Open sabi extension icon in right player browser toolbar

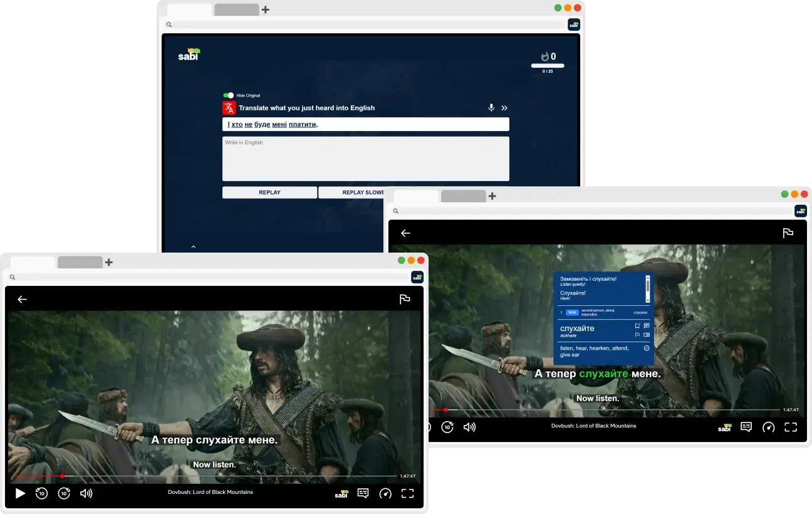click(801, 211)
